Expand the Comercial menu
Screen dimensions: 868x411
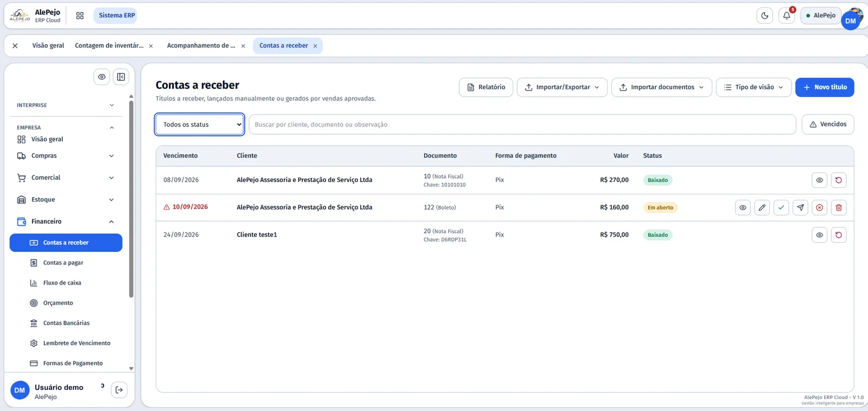click(x=66, y=178)
